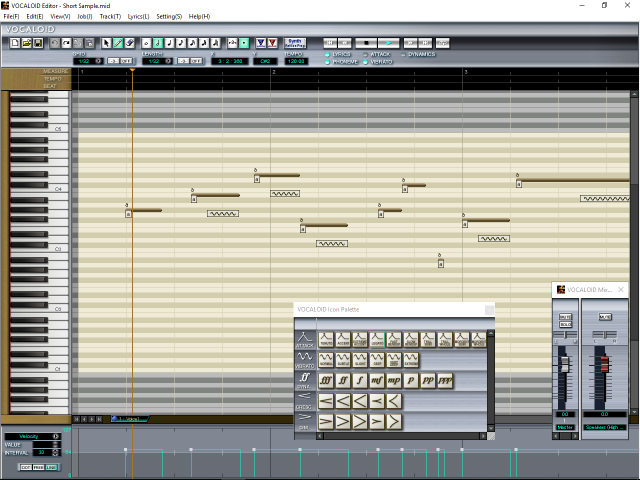Image resolution: width=640 pixels, height=480 pixels.
Task: Mute the Master mixer channel
Action: [x=565, y=316]
